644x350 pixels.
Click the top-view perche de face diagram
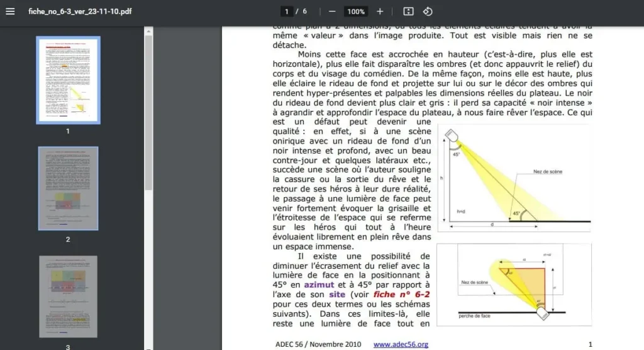click(x=514, y=285)
